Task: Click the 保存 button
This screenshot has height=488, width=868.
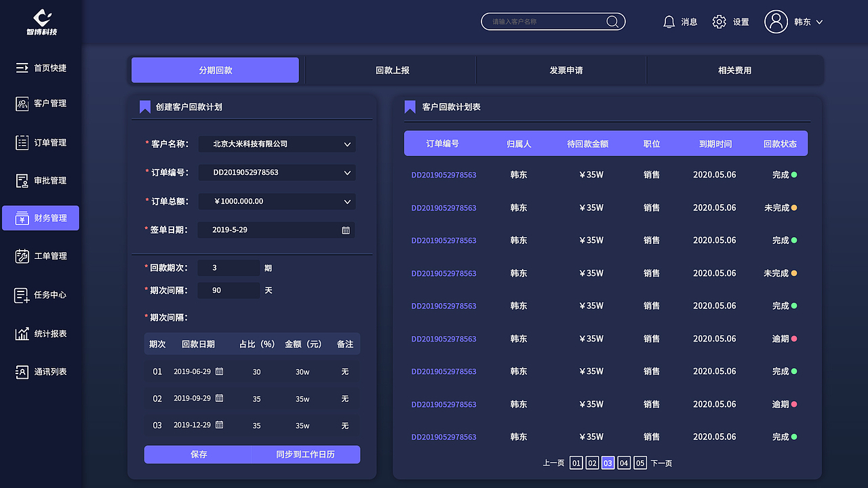Action: (x=197, y=454)
